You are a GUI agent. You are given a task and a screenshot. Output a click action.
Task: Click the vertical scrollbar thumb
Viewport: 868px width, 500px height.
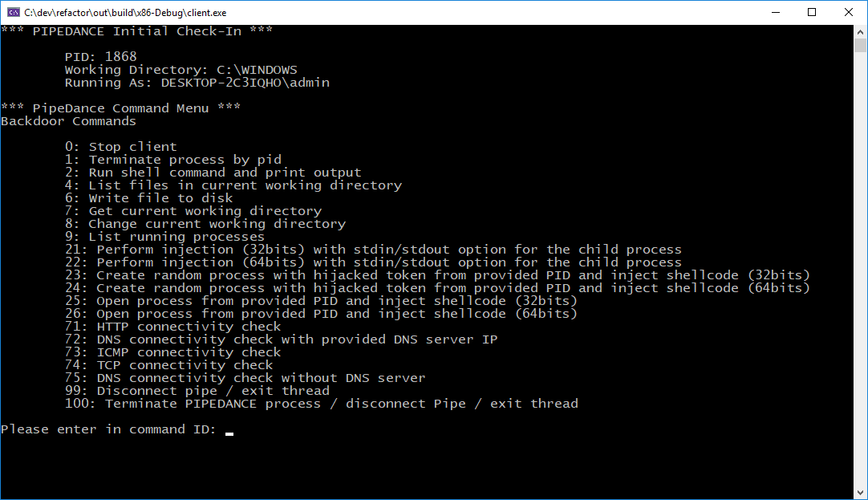pos(861,46)
